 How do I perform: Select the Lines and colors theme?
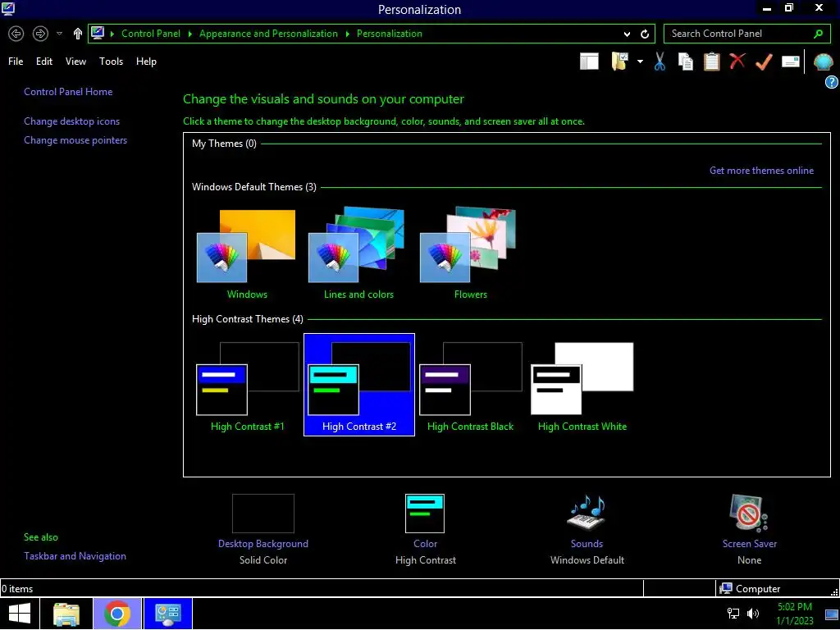(x=358, y=254)
